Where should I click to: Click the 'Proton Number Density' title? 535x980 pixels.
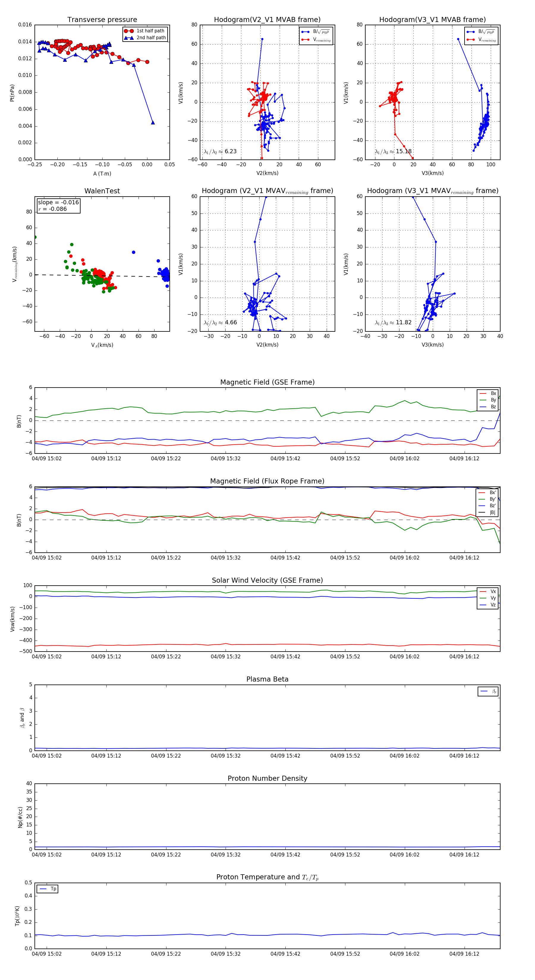[x=267, y=778]
